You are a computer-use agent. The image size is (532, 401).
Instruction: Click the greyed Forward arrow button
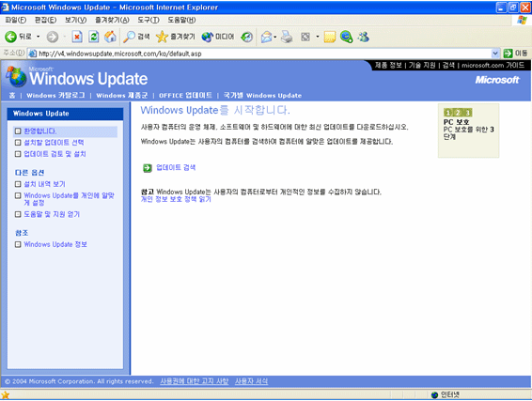[52, 37]
